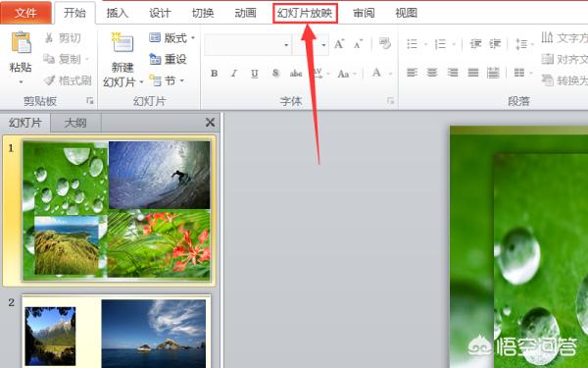Click the decrease indent icon
588x368 pixels.
pyautogui.click(x=475, y=44)
